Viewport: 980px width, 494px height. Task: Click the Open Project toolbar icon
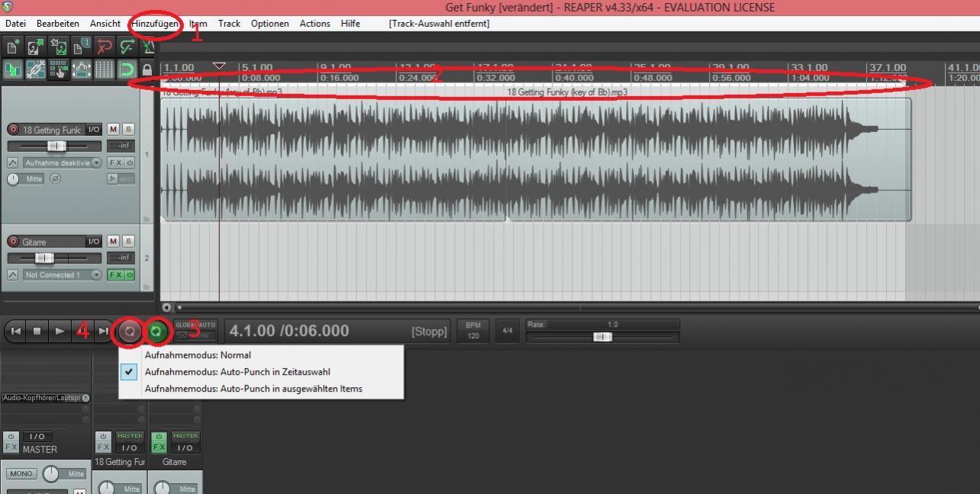pos(35,47)
